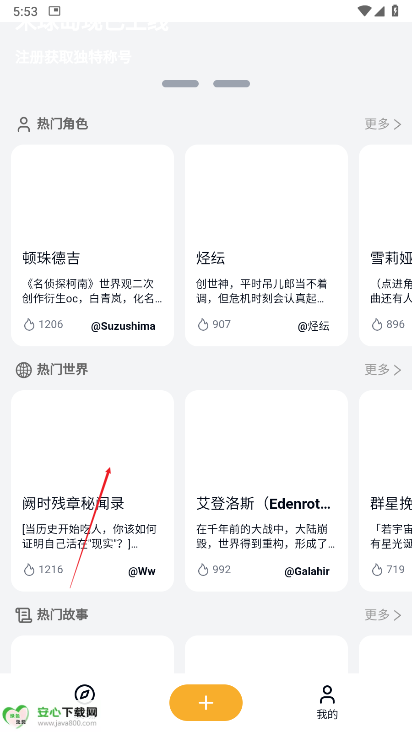Expand 更多 for 热门角色 section
This screenshot has height=732, width=412.
383,124
